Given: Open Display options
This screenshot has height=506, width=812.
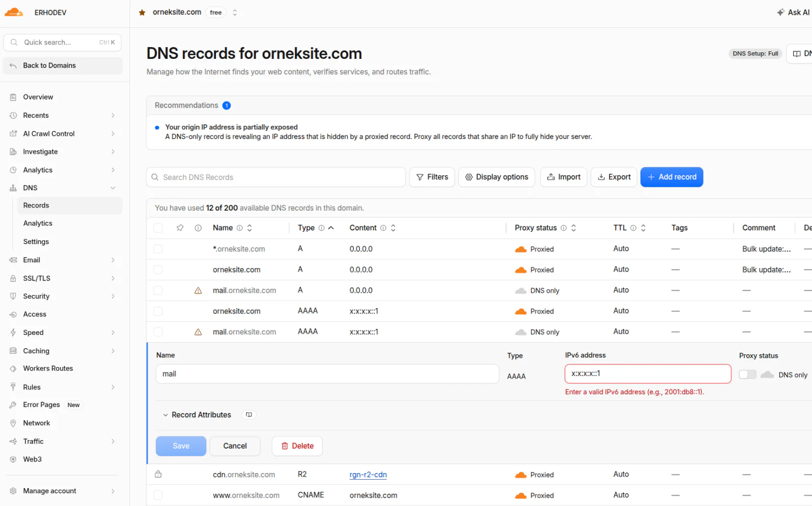Looking at the screenshot, I should tap(496, 177).
